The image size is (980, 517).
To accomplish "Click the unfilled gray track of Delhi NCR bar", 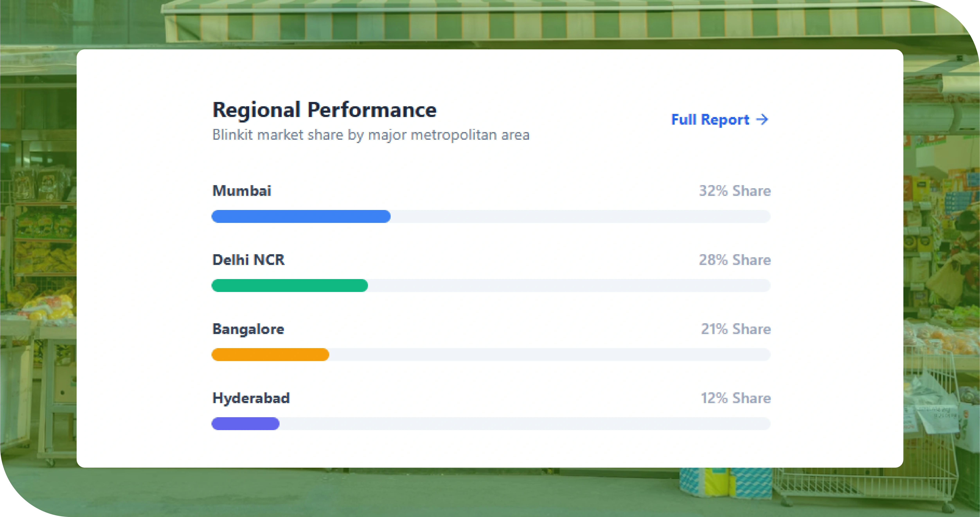I will [569, 286].
